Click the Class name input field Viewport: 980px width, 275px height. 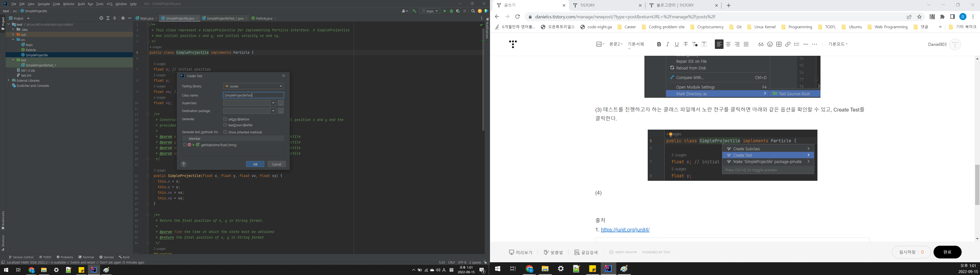point(253,95)
